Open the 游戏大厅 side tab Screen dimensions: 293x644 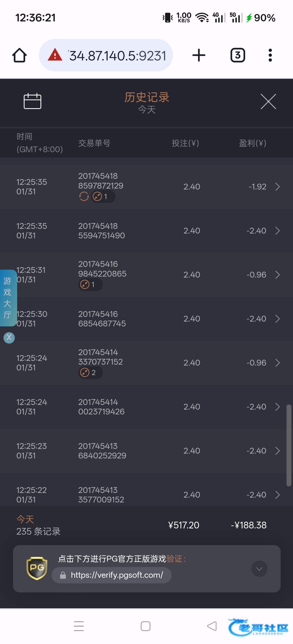click(x=8, y=297)
